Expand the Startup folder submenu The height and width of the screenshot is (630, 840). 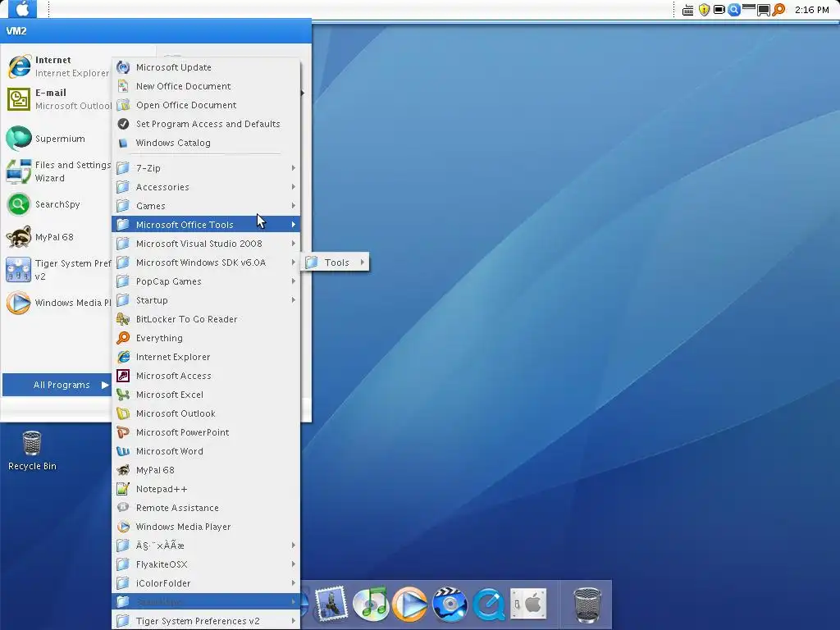tap(206, 300)
